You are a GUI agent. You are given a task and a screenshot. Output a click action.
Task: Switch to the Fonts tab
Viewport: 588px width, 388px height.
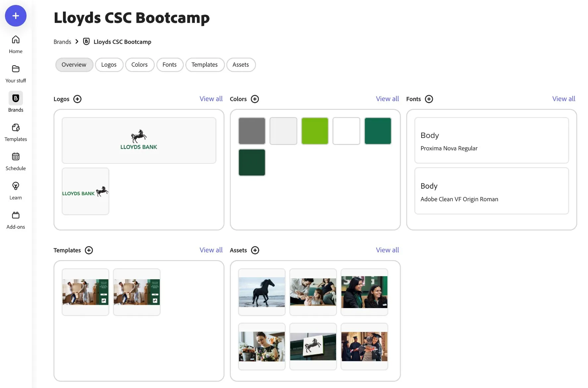point(170,65)
